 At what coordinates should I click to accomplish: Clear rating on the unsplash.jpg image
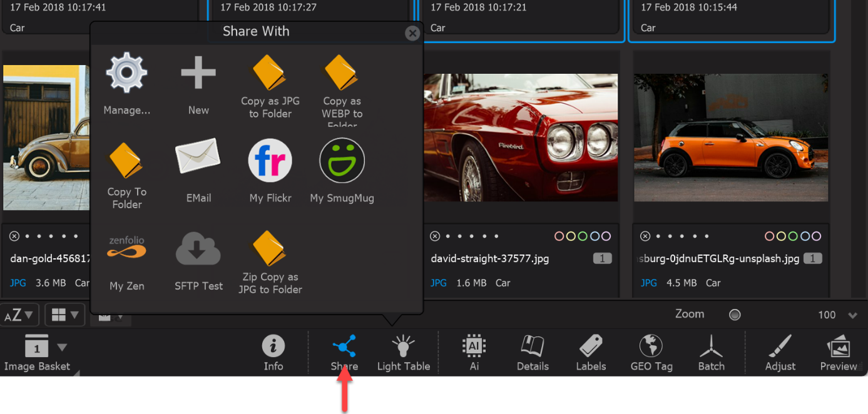pos(645,236)
